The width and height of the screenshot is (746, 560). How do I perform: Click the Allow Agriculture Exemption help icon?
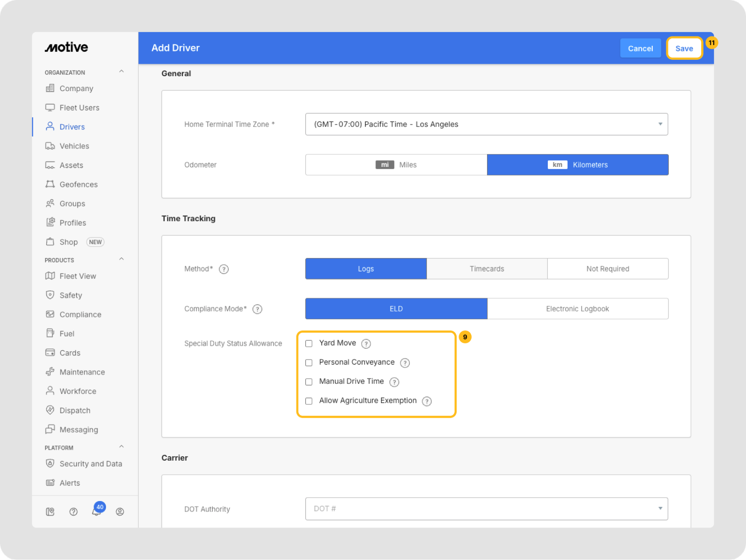(427, 401)
